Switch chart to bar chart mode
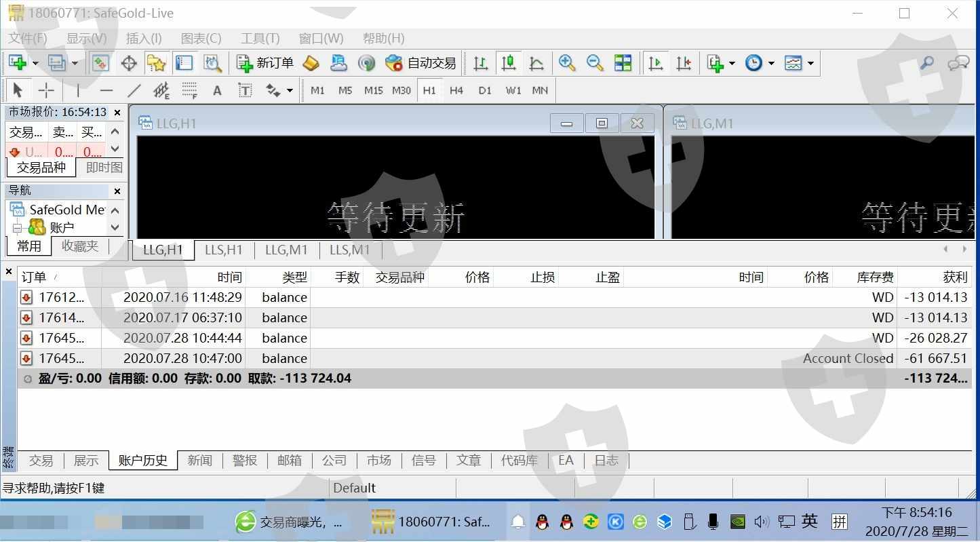Screen dimensions: 980x542 [481, 63]
